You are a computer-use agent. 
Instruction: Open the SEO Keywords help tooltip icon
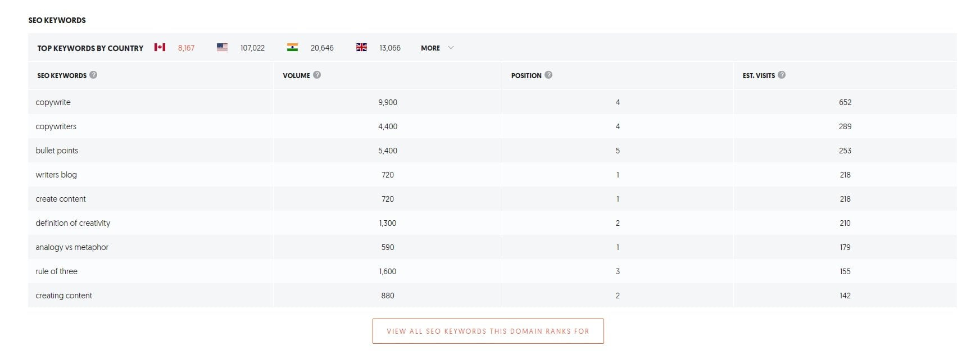[x=93, y=75]
